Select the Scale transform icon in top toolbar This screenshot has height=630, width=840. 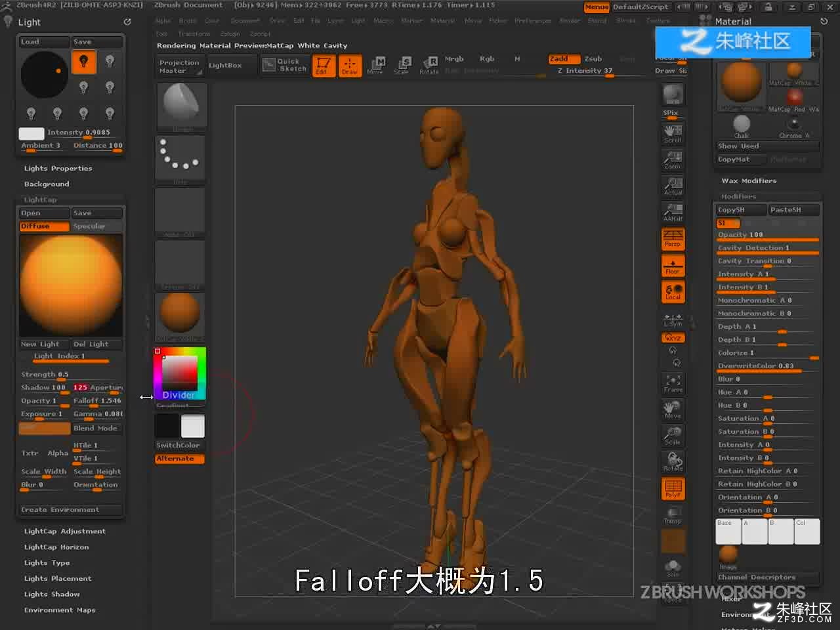[403, 65]
